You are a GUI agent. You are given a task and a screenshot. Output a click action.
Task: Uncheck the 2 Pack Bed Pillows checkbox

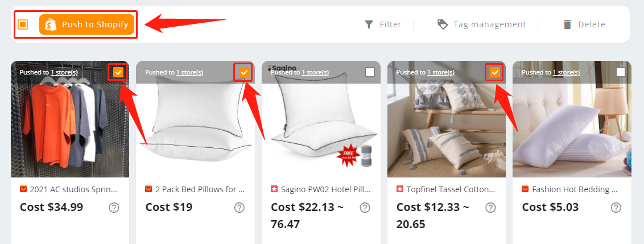(245, 72)
